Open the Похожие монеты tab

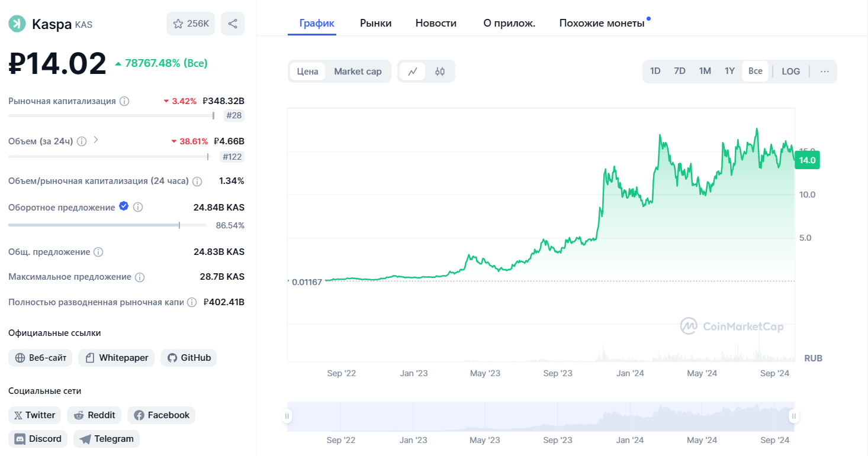coord(602,23)
